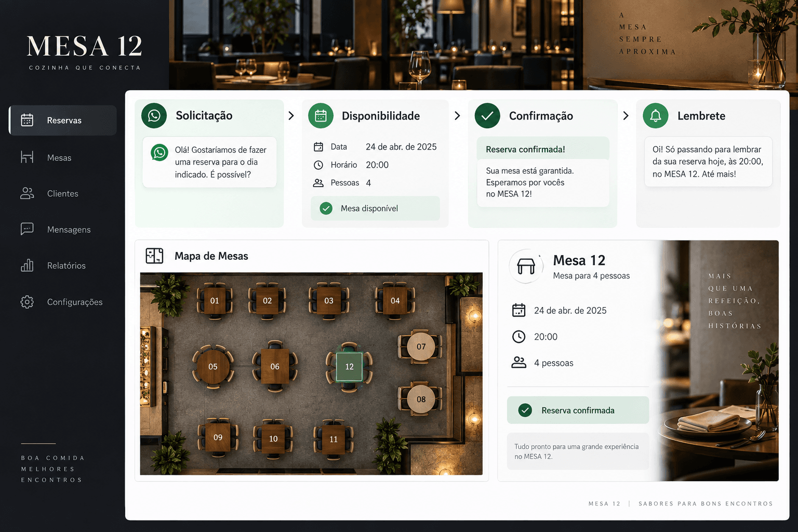Click the Clientes people icon in sidebar
The width and height of the screenshot is (798, 532).
point(27,193)
